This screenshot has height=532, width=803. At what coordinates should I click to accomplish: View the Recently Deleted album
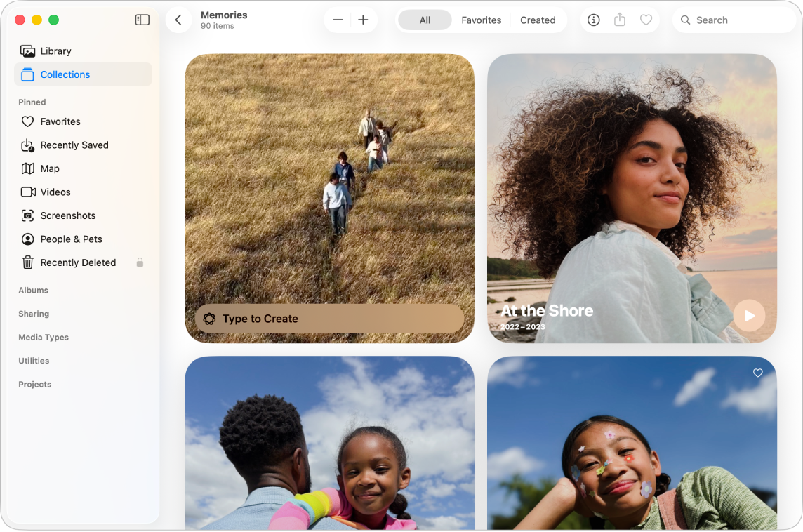(78, 262)
